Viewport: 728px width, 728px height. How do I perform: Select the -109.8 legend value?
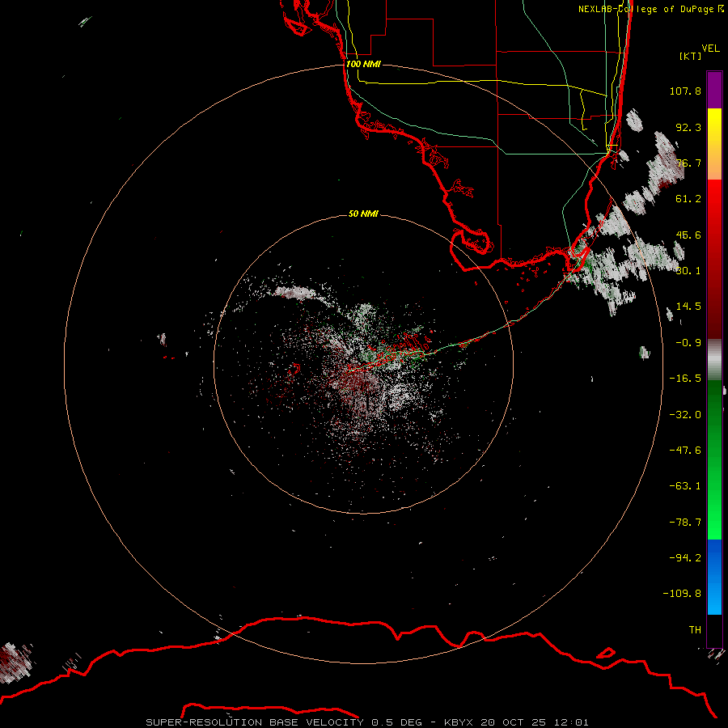click(682, 594)
